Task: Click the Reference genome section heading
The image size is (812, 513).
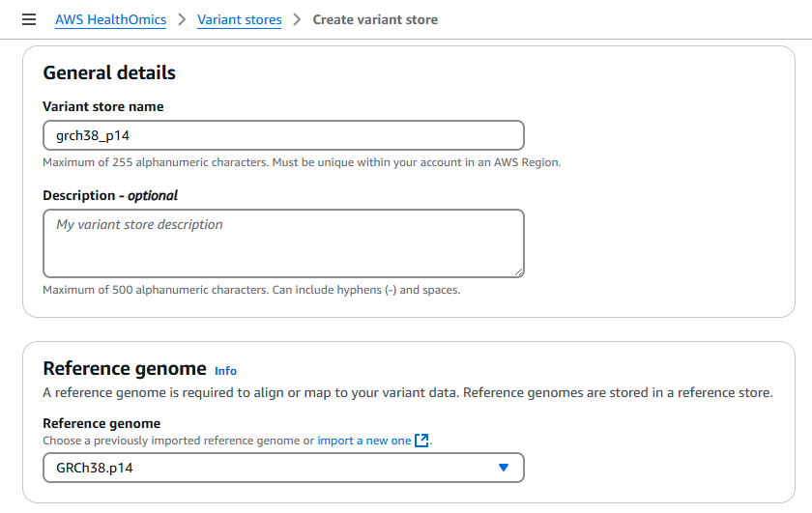Action: click(x=125, y=369)
